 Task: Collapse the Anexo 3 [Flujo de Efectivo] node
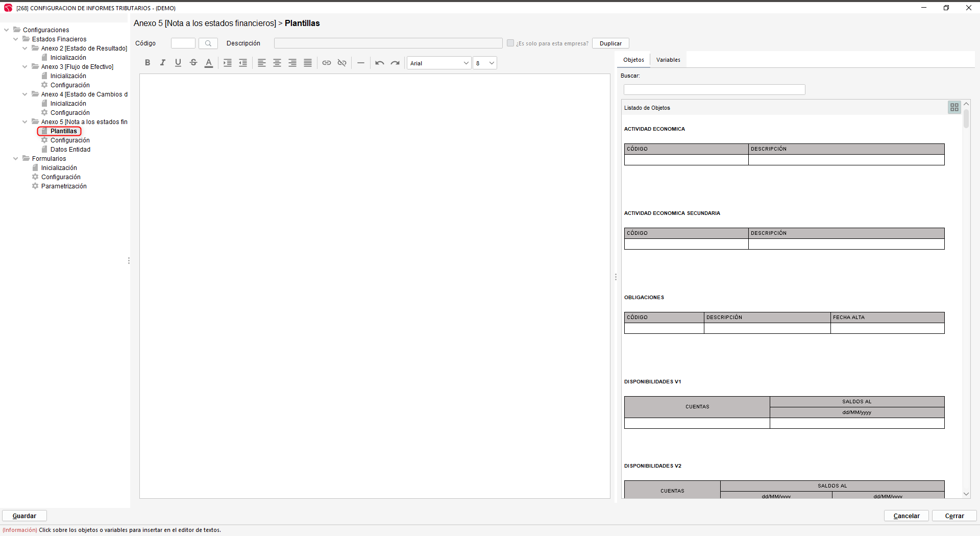point(24,67)
